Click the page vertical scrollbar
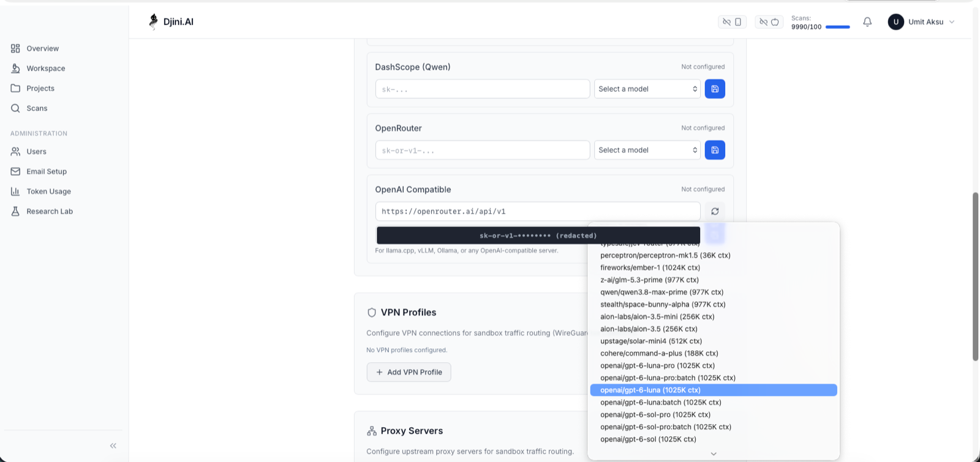The height and width of the screenshot is (462, 980). (x=976, y=277)
